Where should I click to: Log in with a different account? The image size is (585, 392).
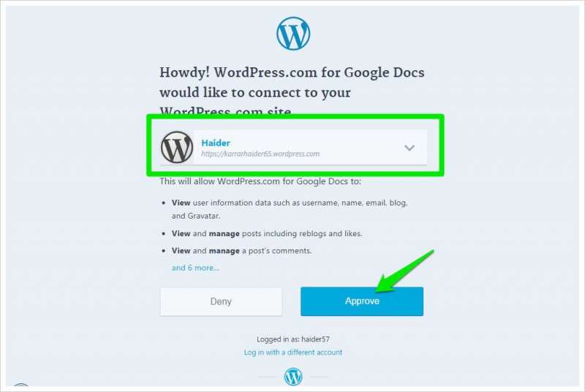click(293, 353)
